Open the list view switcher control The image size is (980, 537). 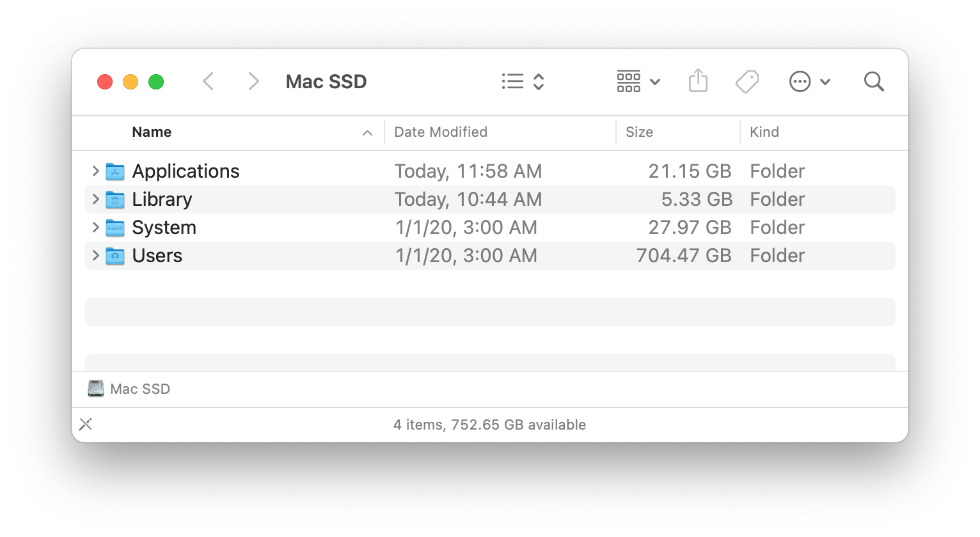(x=523, y=81)
